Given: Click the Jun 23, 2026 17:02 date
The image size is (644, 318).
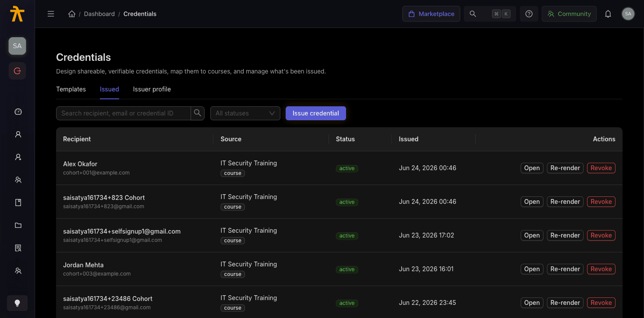Looking at the screenshot, I should [x=426, y=235].
